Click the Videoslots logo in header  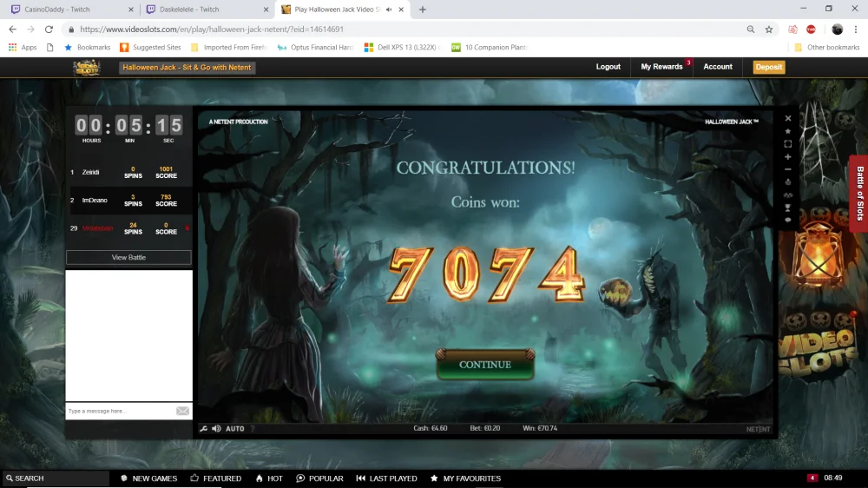point(87,67)
